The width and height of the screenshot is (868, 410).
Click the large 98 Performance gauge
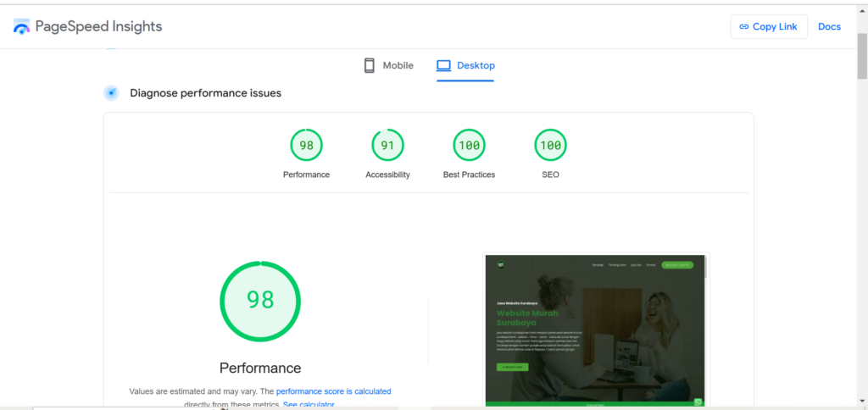tap(260, 301)
